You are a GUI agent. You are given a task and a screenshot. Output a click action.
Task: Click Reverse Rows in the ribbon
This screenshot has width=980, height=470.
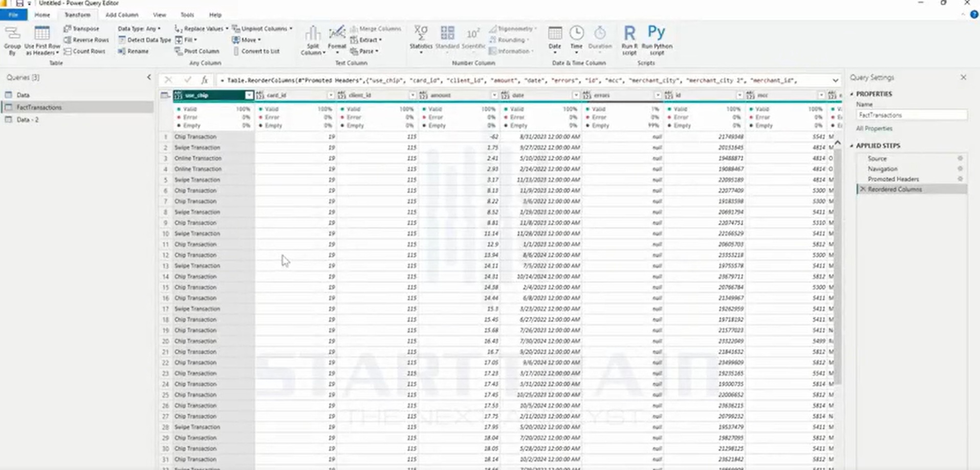click(86, 40)
